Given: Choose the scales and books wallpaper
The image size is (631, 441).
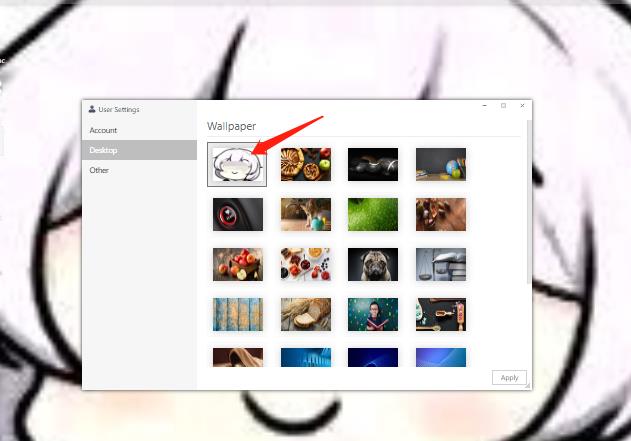Looking at the screenshot, I should tap(441, 264).
